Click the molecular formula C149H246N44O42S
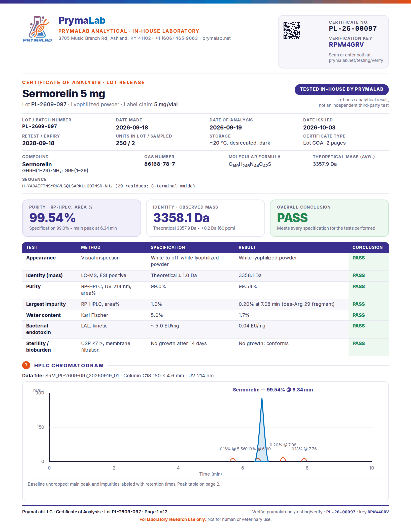This screenshot has height=532, width=411. pos(250,164)
